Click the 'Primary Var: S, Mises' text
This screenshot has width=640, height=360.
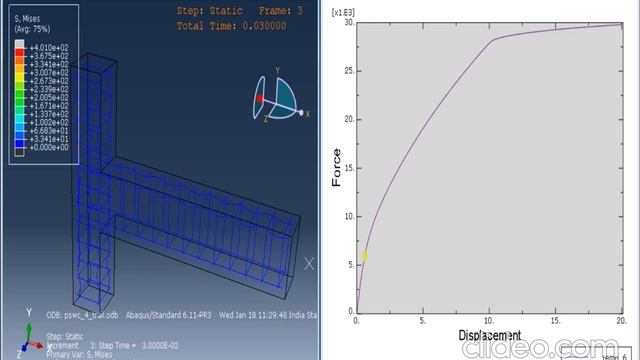(79, 355)
